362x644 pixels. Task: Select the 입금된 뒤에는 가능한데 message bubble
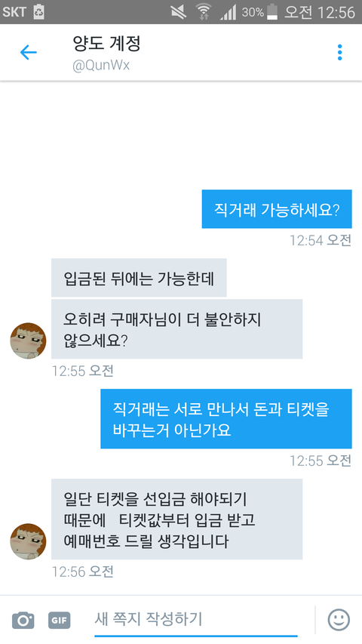(x=139, y=278)
